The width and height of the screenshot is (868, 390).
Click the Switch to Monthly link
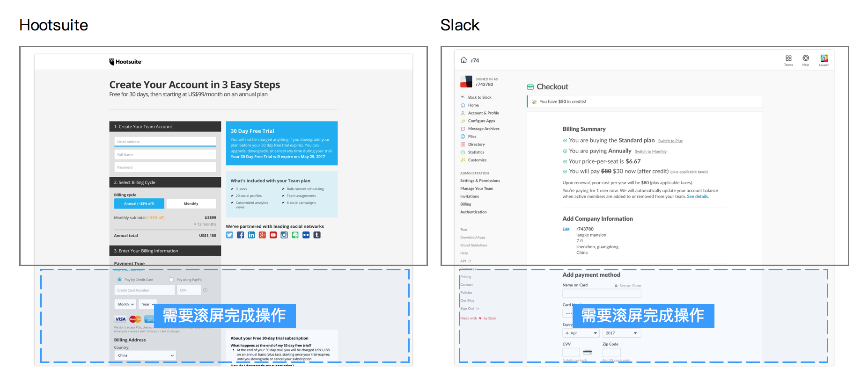651,152
